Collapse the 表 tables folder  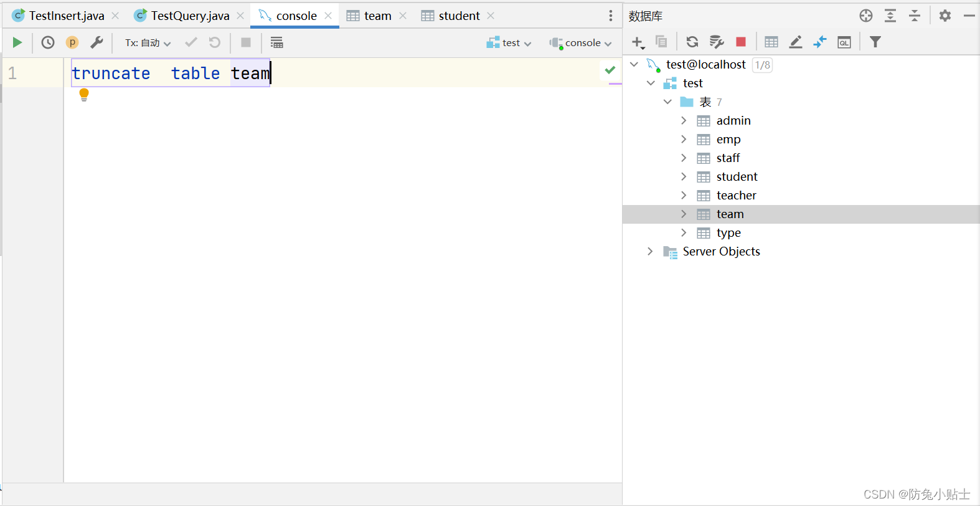tap(668, 102)
